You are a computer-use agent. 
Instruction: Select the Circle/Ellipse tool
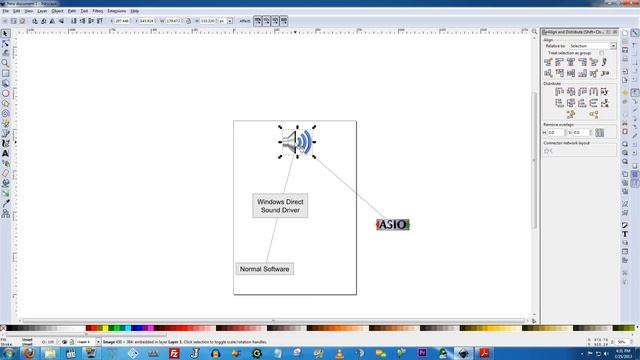pos(5,93)
